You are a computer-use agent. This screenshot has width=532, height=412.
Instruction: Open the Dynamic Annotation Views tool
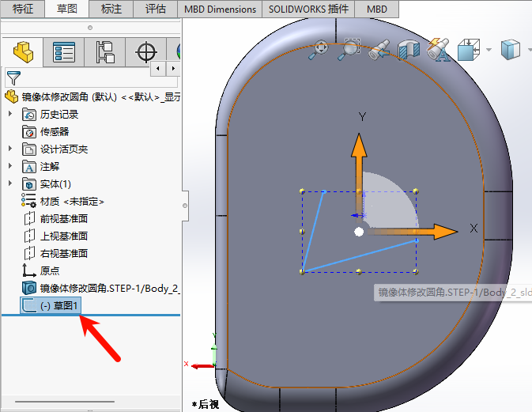click(x=437, y=50)
